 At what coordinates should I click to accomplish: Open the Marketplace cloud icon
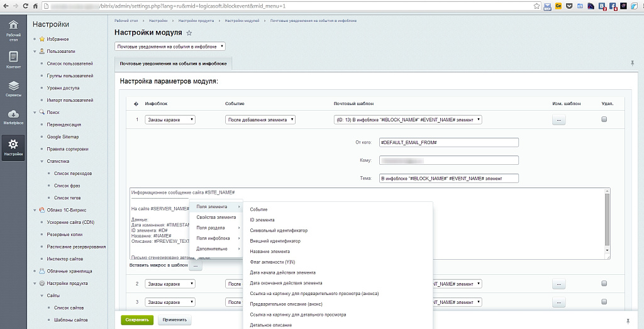pyautogui.click(x=13, y=116)
